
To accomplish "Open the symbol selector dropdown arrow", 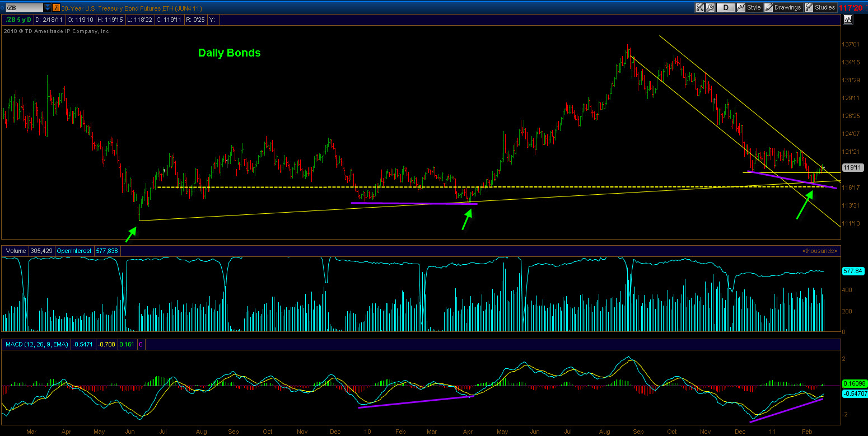I will (x=48, y=8).
